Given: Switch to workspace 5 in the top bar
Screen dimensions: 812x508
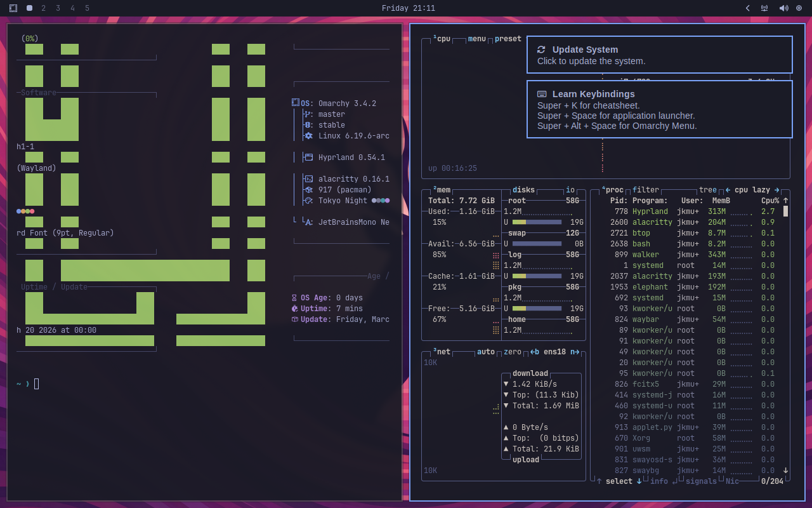Looking at the screenshot, I should (x=86, y=8).
